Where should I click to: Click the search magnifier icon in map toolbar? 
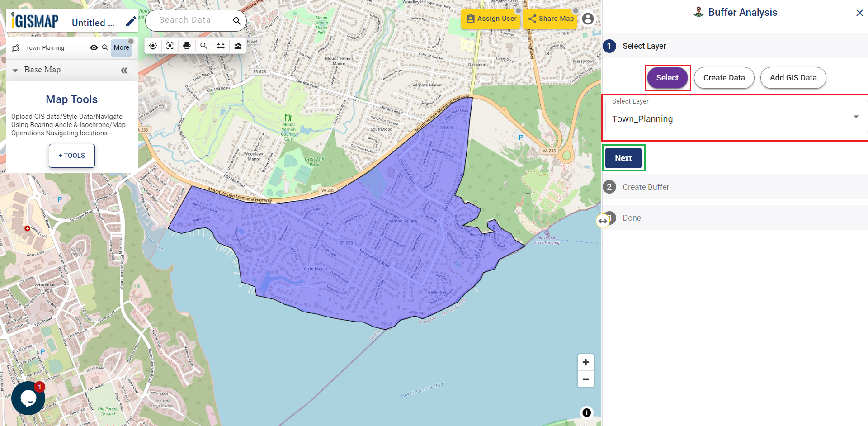[203, 45]
